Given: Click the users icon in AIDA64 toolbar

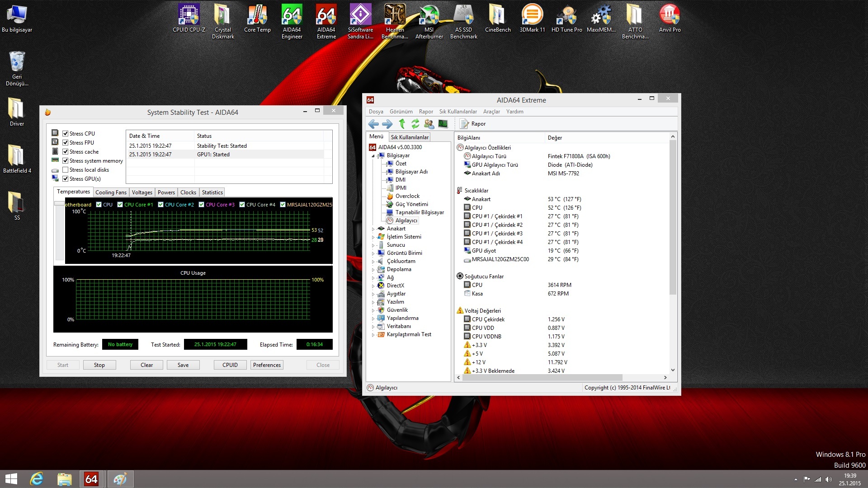Looking at the screenshot, I should [x=429, y=124].
